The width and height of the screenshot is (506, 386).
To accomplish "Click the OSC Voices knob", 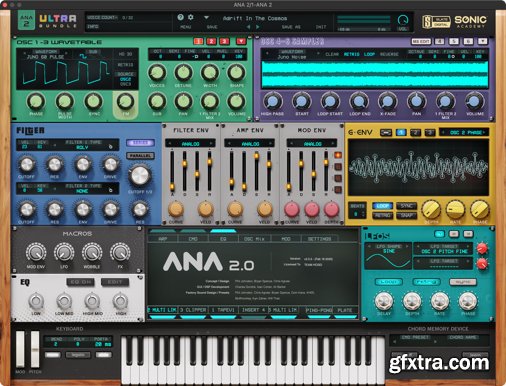I will point(157,73).
